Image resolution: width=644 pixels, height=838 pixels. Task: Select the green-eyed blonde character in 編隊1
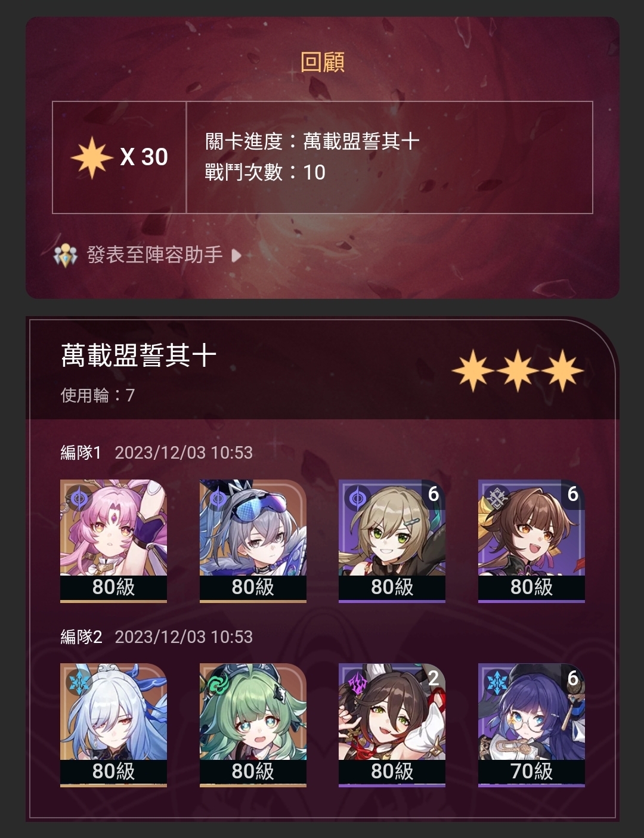[392, 541]
